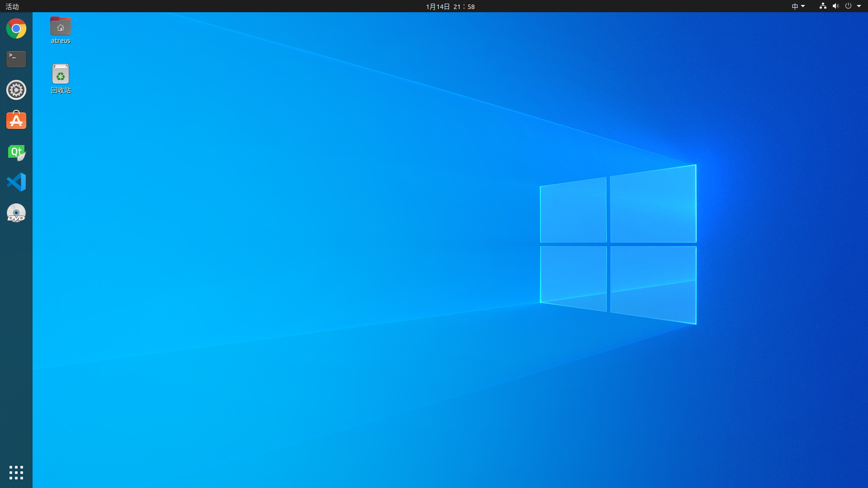Click the DVD disc icon in the dock

pyautogui.click(x=16, y=213)
